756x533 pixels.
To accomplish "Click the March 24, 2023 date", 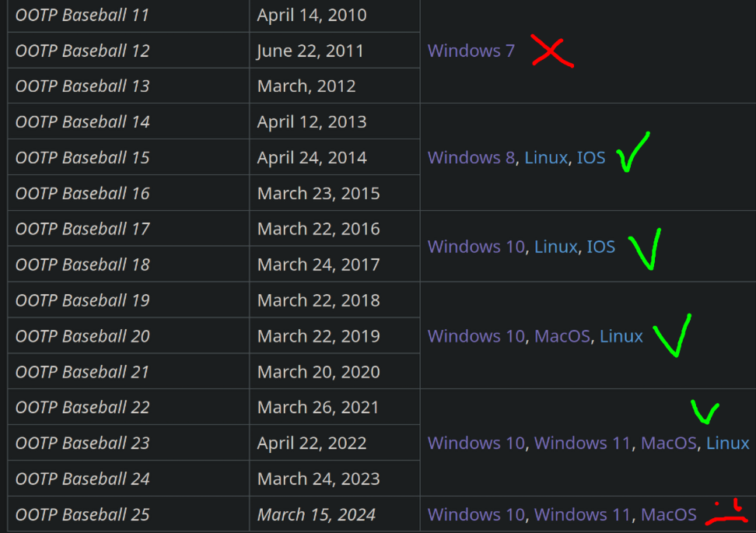I will point(319,479).
